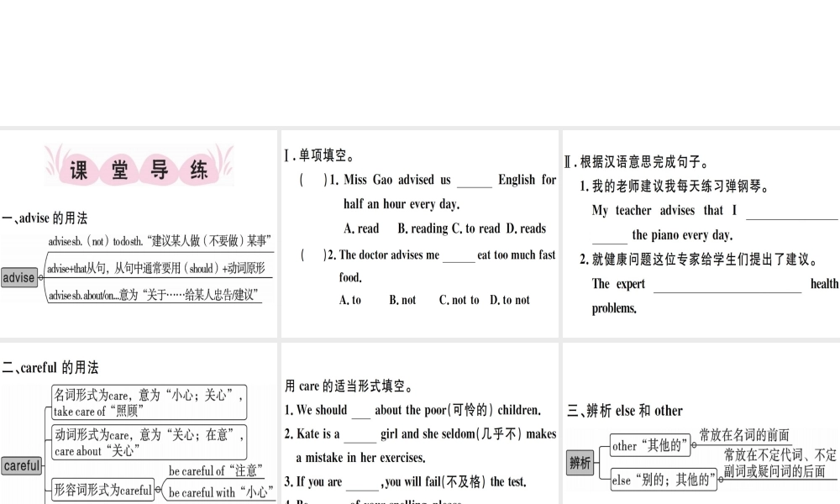Click the note 常放在名词的前面
840x504 pixels.
point(744,435)
